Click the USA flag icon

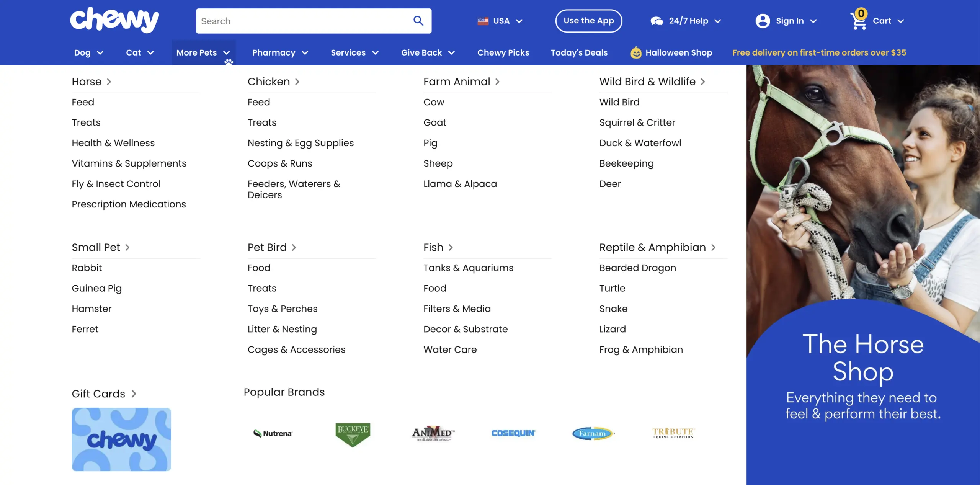[x=483, y=21]
